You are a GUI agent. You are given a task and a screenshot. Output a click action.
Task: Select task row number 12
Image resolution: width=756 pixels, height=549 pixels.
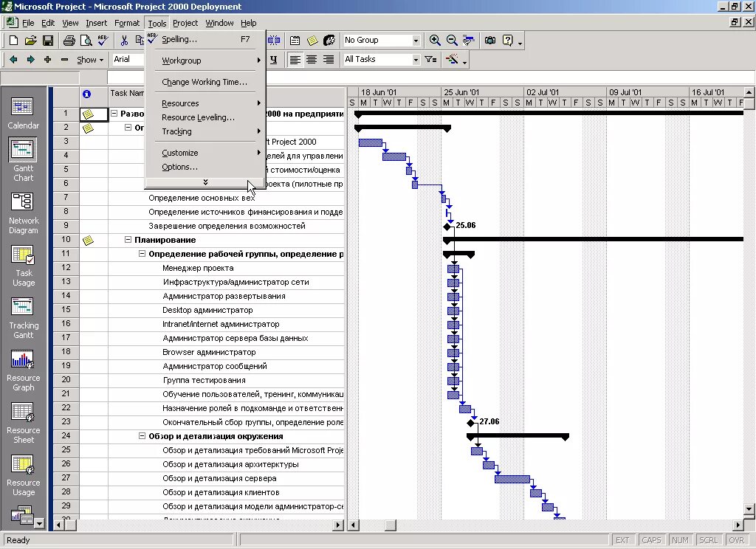pos(66,268)
